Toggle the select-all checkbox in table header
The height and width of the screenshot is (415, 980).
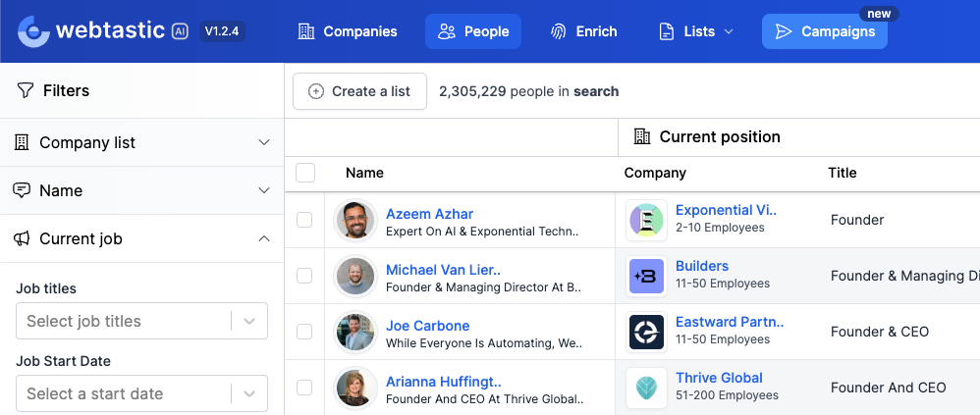point(305,173)
